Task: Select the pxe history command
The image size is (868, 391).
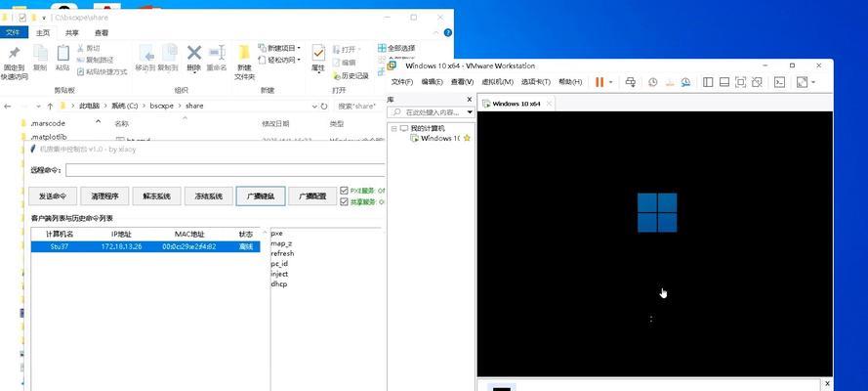Action: point(276,234)
